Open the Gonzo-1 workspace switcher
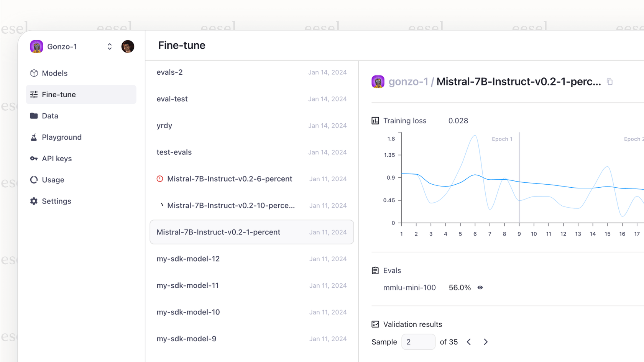The image size is (644, 362). (110, 46)
